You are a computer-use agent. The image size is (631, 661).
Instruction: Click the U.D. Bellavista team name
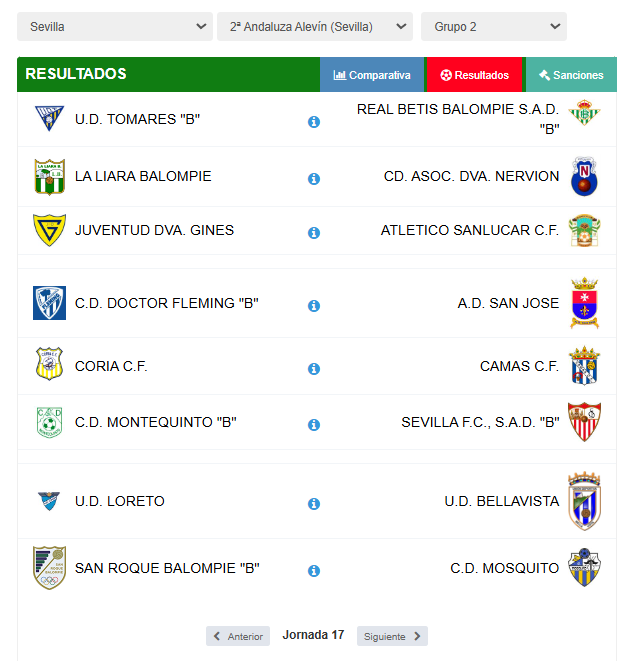(x=502, y=501)
